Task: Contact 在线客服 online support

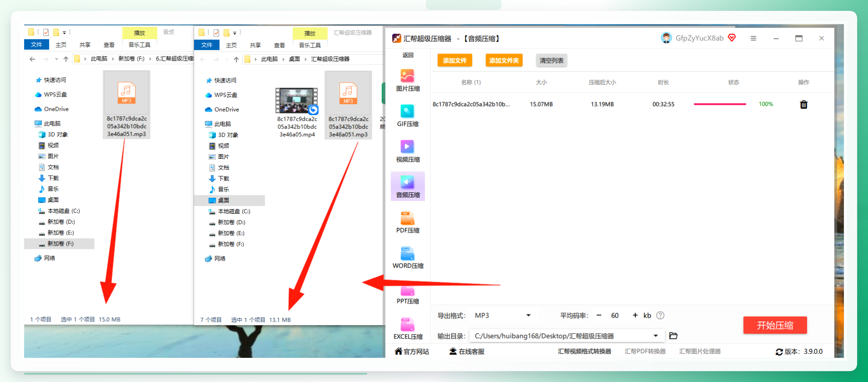Action: coord(467,351)
